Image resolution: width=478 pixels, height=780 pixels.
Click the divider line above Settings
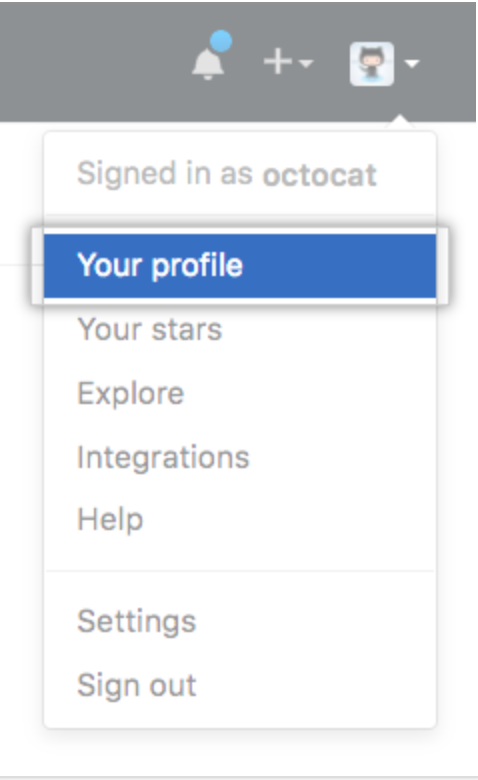point(240,571)
